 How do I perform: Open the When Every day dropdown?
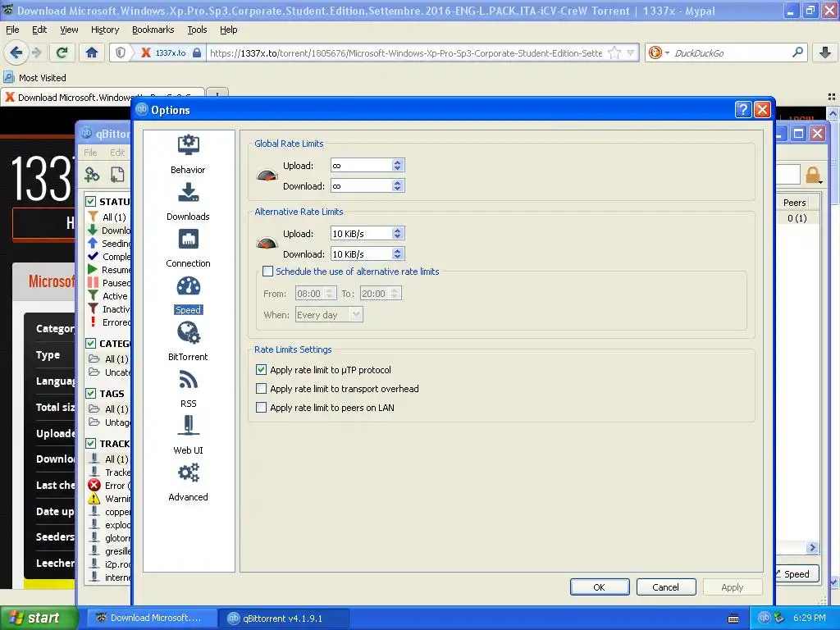(x=329, y=314)
